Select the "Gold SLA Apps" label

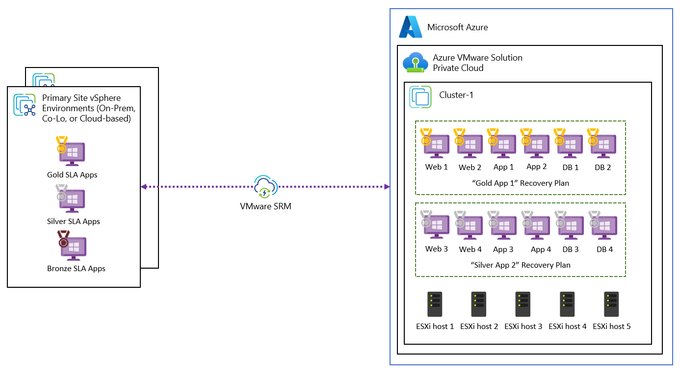[x=72, y=175]
